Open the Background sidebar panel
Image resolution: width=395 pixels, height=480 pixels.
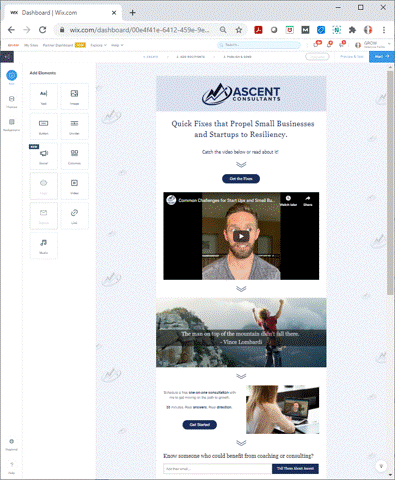pyautogui.click(x=12, y=125)
